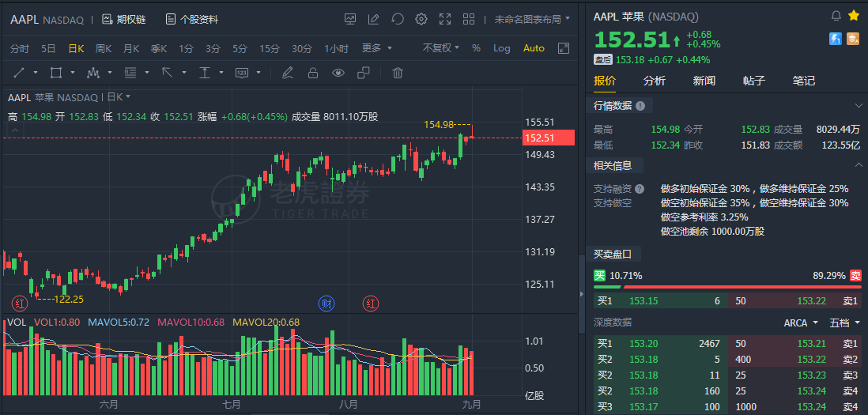868x415 pixels.
Task: Click the price alert bell icon
Action: click(x=836, y=16)
